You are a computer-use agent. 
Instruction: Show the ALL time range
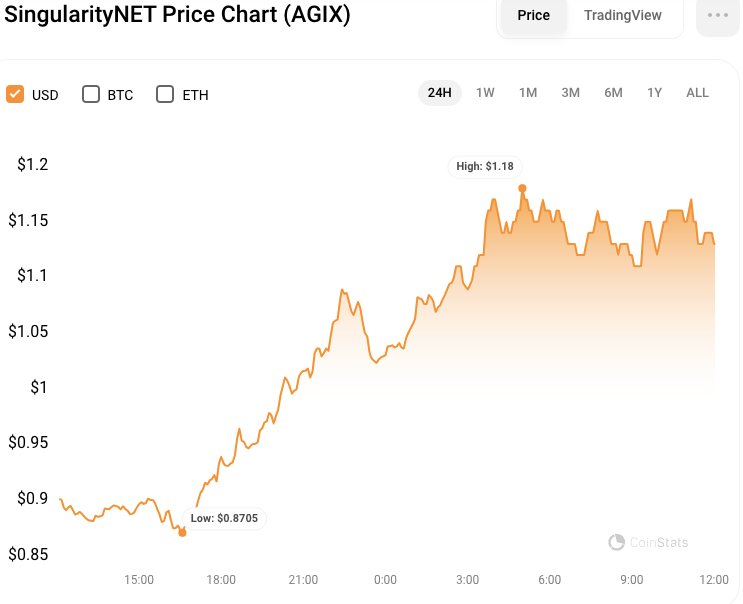point(697,93)
